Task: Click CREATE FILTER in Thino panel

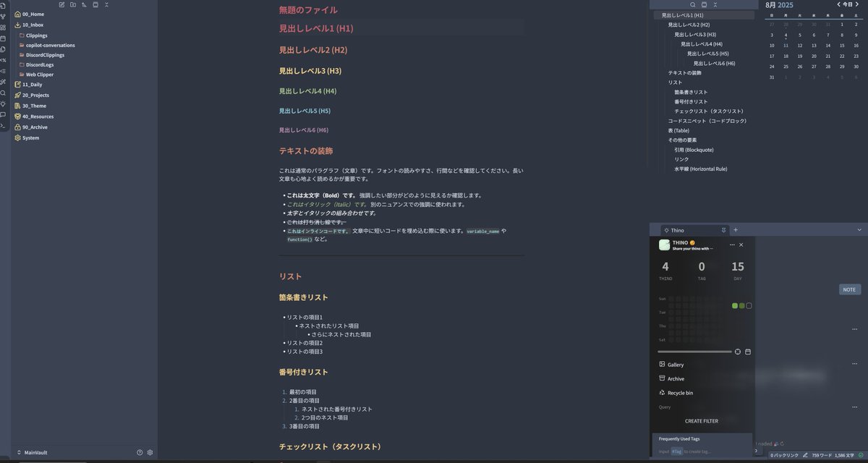Action: [x=702, y=421]
